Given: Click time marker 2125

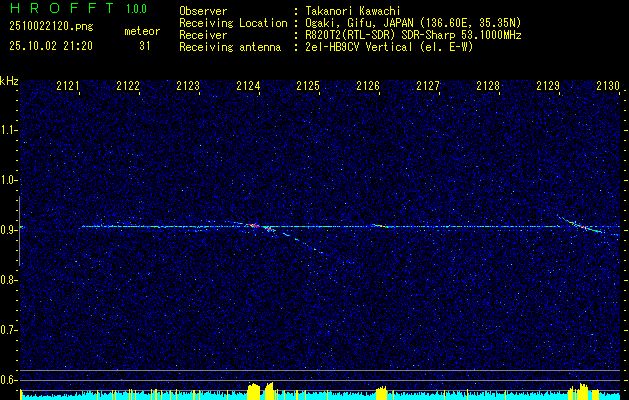Looking at the screenshot, I should coord(308,85).
